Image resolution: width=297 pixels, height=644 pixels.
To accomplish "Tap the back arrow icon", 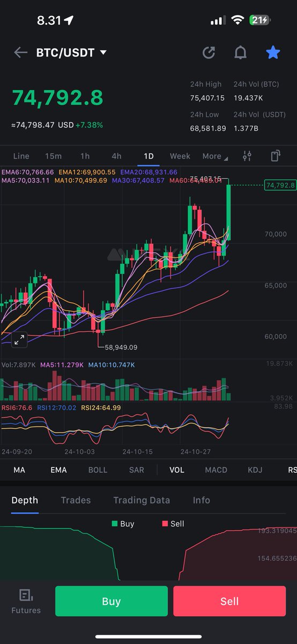I will point(21,53).
